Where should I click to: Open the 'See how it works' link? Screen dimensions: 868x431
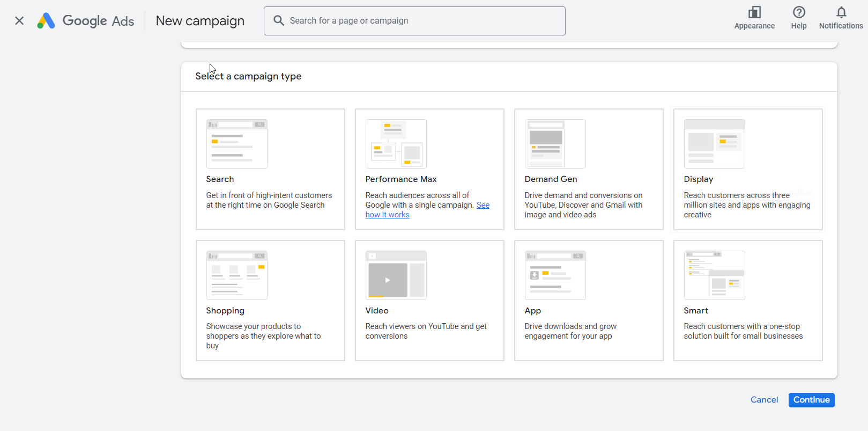pyautogui.click(x=388, y=215)
